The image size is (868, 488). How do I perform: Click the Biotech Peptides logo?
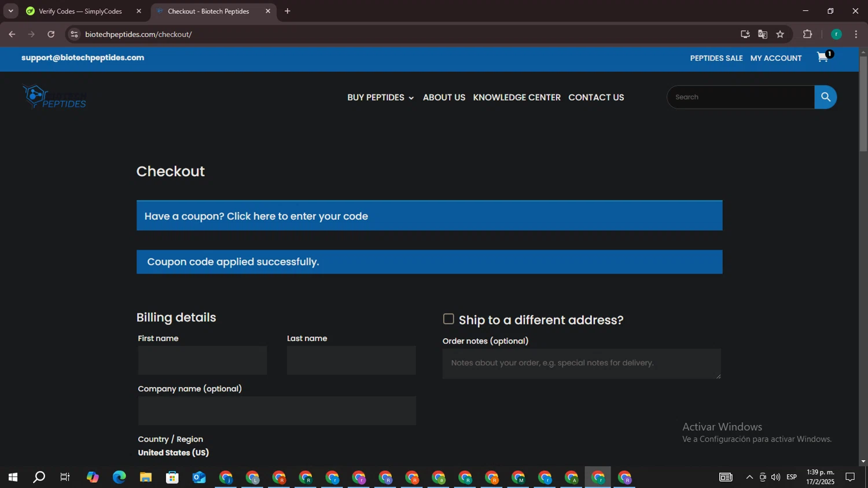point(55,97)
